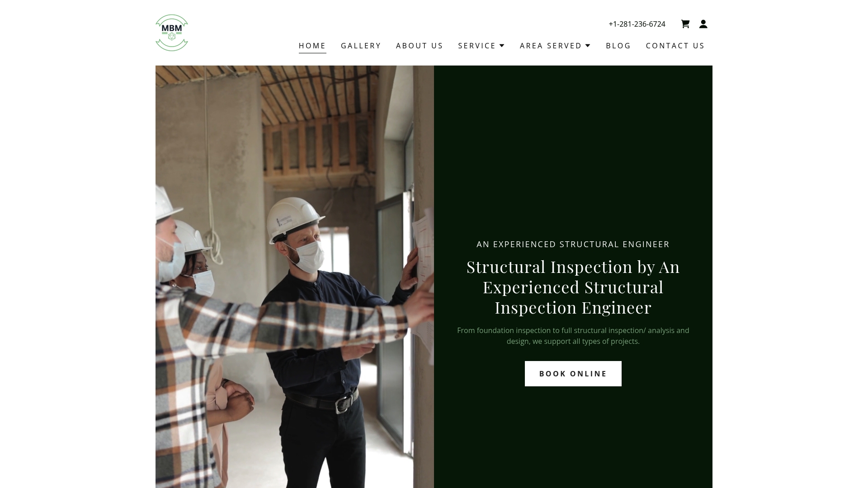Click the An Experienced Structural Engineer tagline
Screen dimensions: 868x488
point(573,244)
